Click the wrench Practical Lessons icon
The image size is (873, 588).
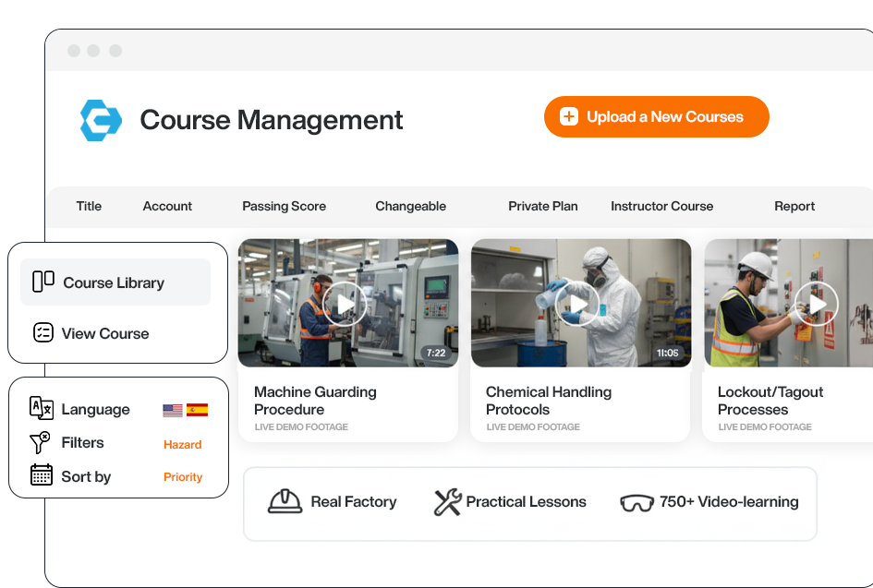click(x=447, y=502)
